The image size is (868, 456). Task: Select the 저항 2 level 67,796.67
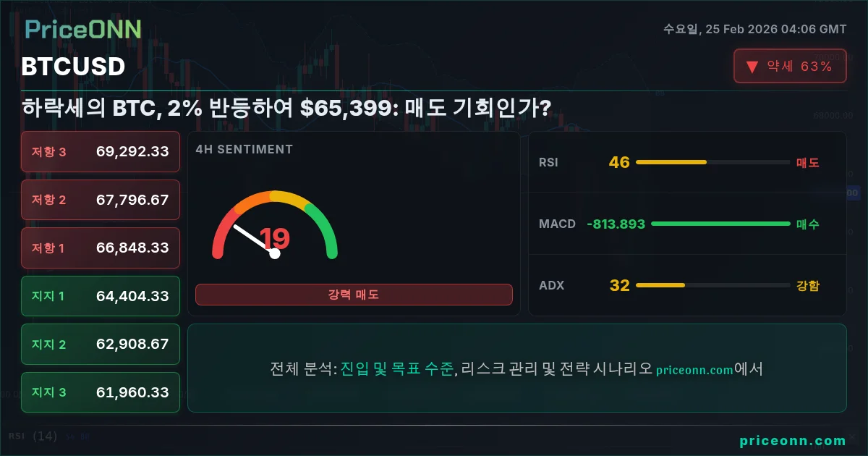tap(101, 200)
